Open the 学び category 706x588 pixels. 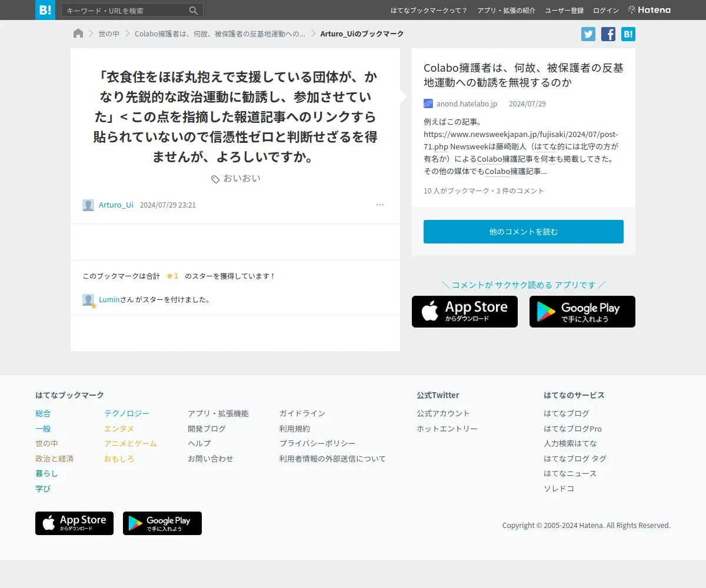[x=43, y=489]
